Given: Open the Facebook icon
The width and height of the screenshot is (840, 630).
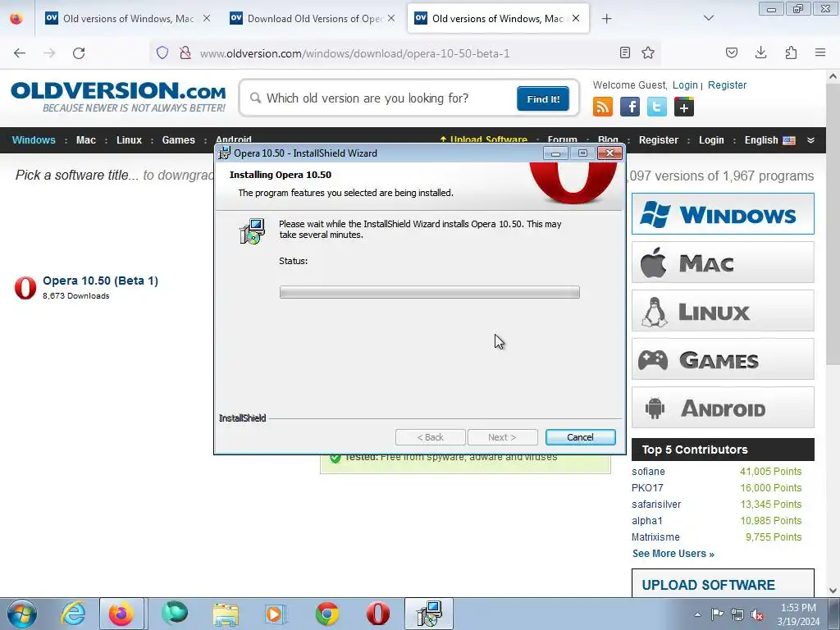Looking at the screenshot, I should [630, 107].
